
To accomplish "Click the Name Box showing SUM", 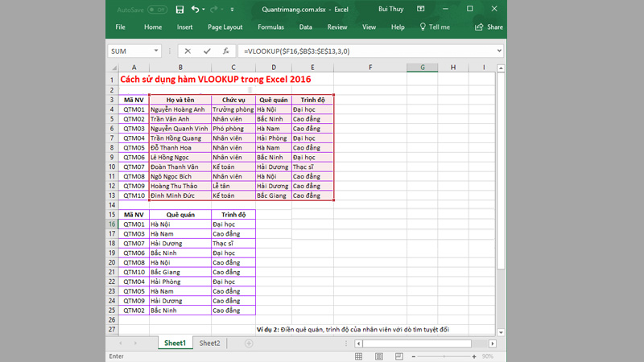I will pyautogui.click(x=130, y=51).
